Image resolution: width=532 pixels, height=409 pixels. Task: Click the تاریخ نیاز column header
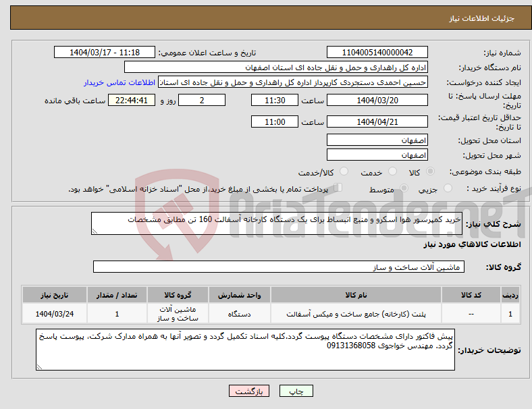54,295
